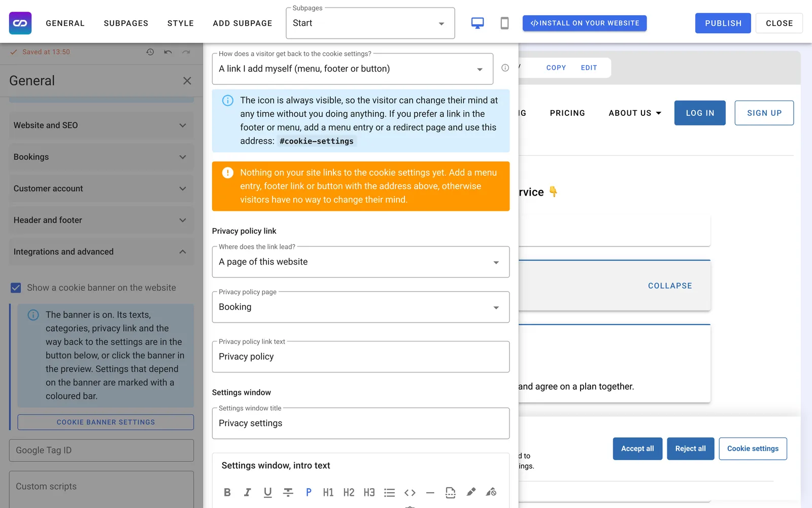
Task: Click Sign up button in preview
Action: point(764,113)
